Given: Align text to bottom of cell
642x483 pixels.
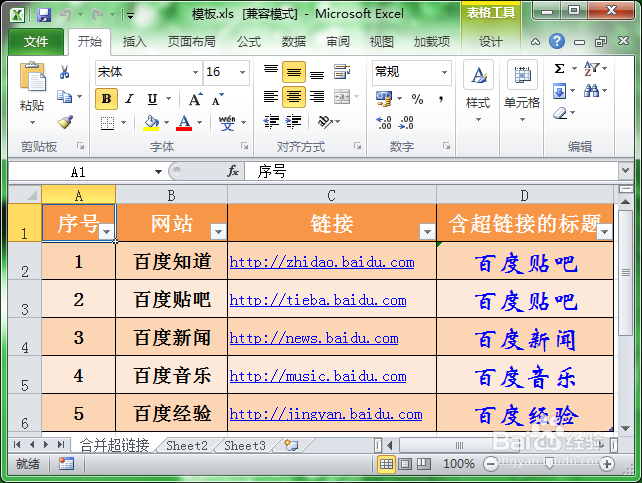Looking at the screenshot, I should [317, 72].
